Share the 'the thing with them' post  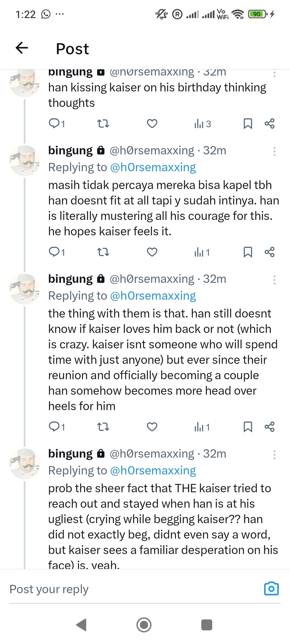coord(269,427)
